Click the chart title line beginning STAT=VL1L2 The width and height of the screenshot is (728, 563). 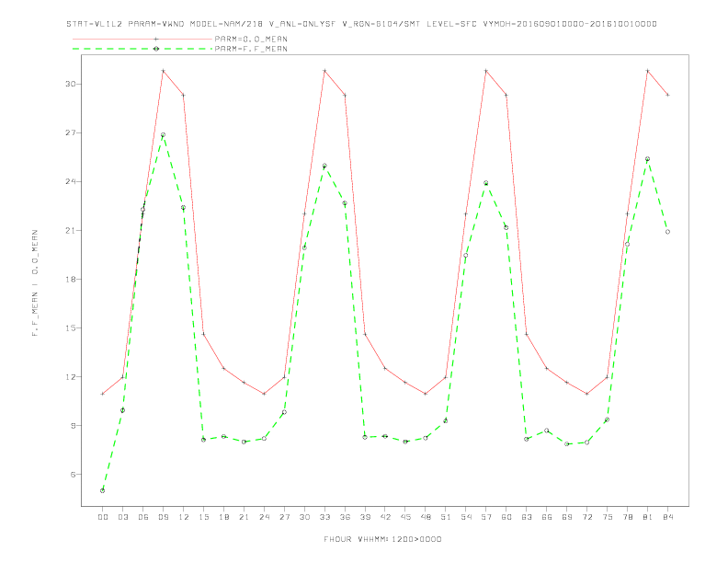[x=361, y=24]
